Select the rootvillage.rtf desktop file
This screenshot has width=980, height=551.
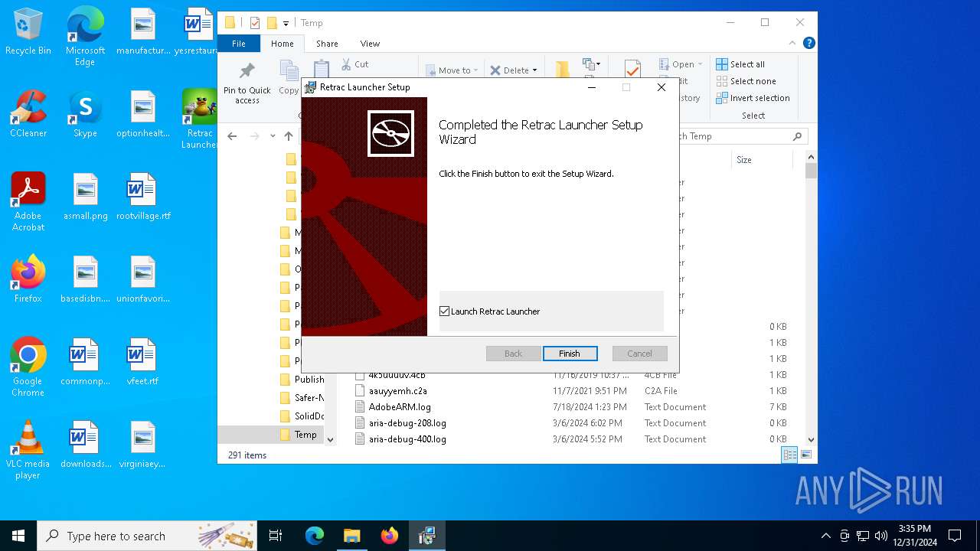[143, 197]
